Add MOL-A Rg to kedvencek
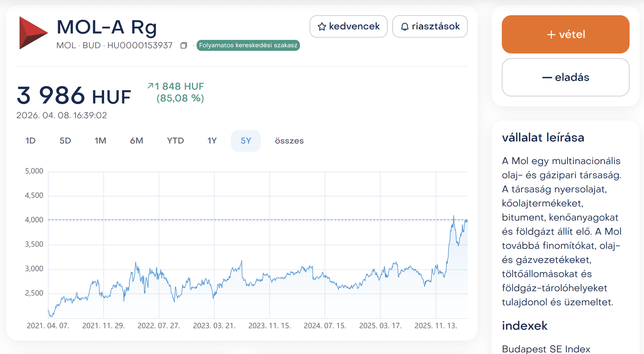Screen dimensions: 644x354 (349, 26)
